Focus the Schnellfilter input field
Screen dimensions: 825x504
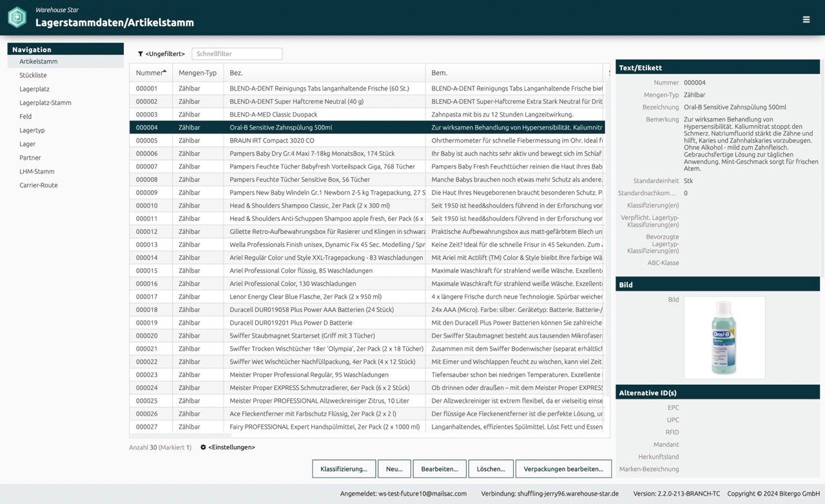[237, 54]
